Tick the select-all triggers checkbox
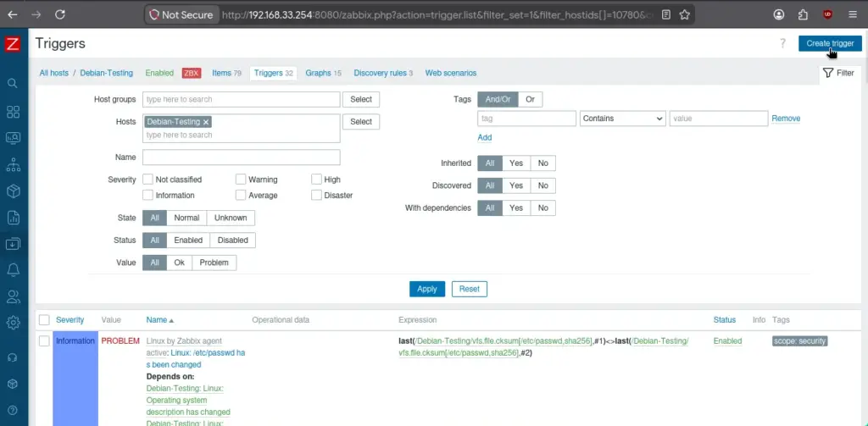The image size is (868, 426). (44, 320)
